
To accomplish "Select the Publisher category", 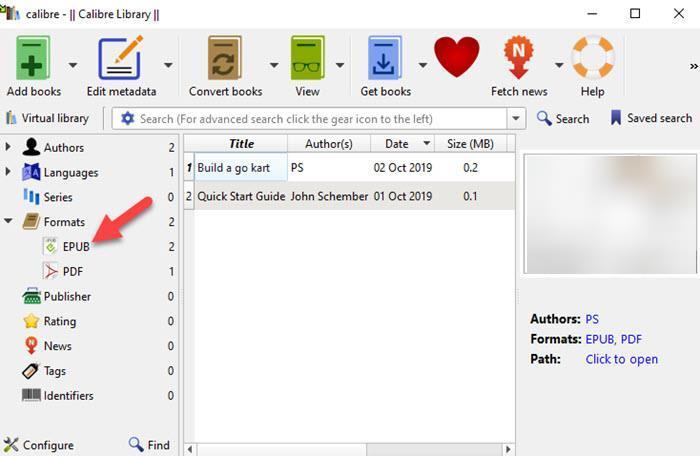I will pyautogui.click(x=67, y=296).
